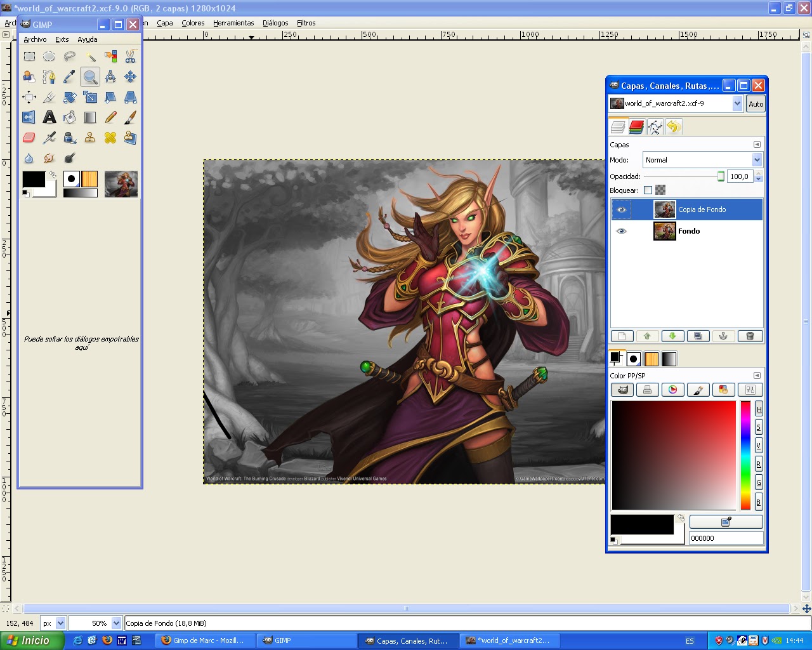Delete the selected layer
Image resolution: width=812 pixels, height=650 pixels.
pos(750,336)
